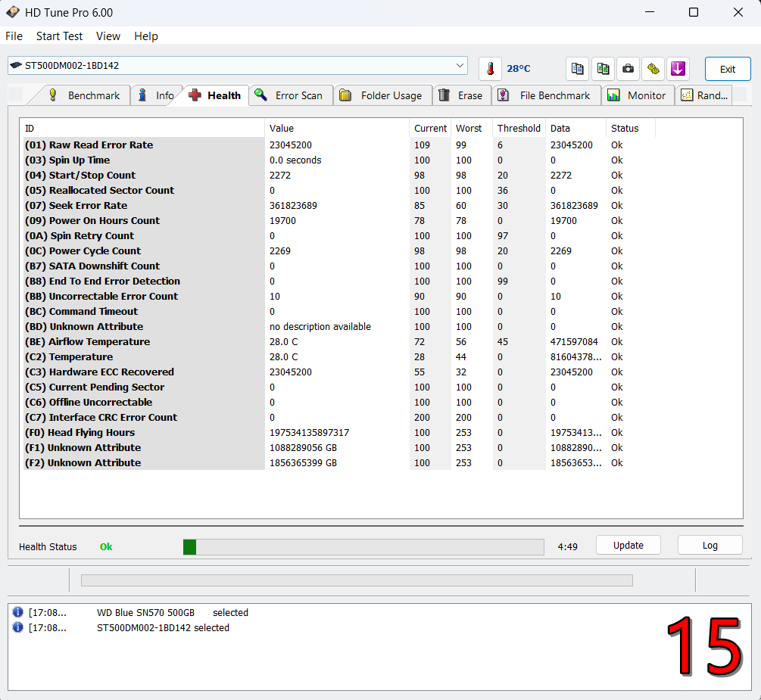Switch to the Benchmark tab
Viewport: 761px width, 700px height.
coord(84,95)
